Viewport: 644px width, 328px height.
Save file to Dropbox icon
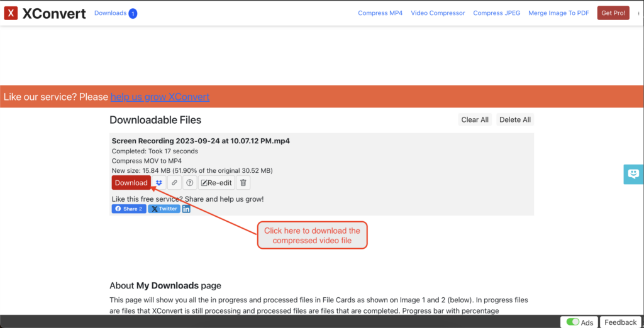click(x=159, y=183)
